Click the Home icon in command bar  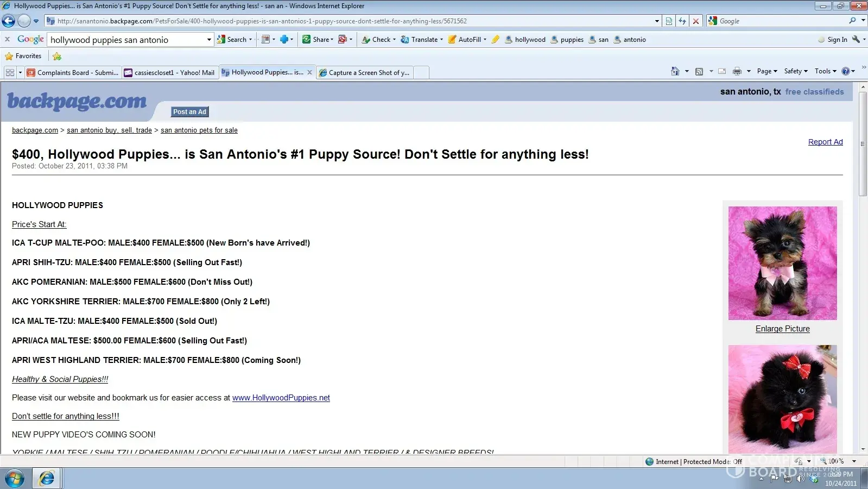pyautogui.click(x=675, y=71)
